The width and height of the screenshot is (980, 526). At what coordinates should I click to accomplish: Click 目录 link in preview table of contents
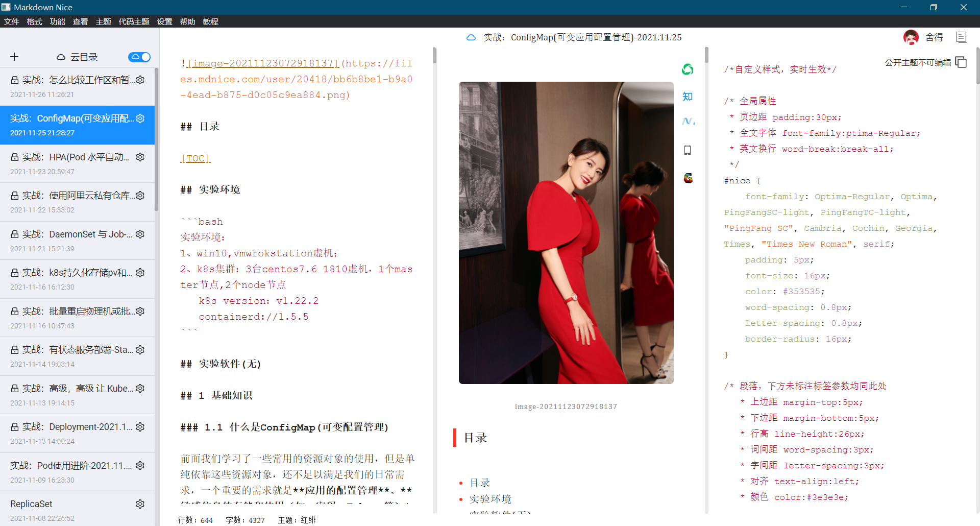pos(480,483)
